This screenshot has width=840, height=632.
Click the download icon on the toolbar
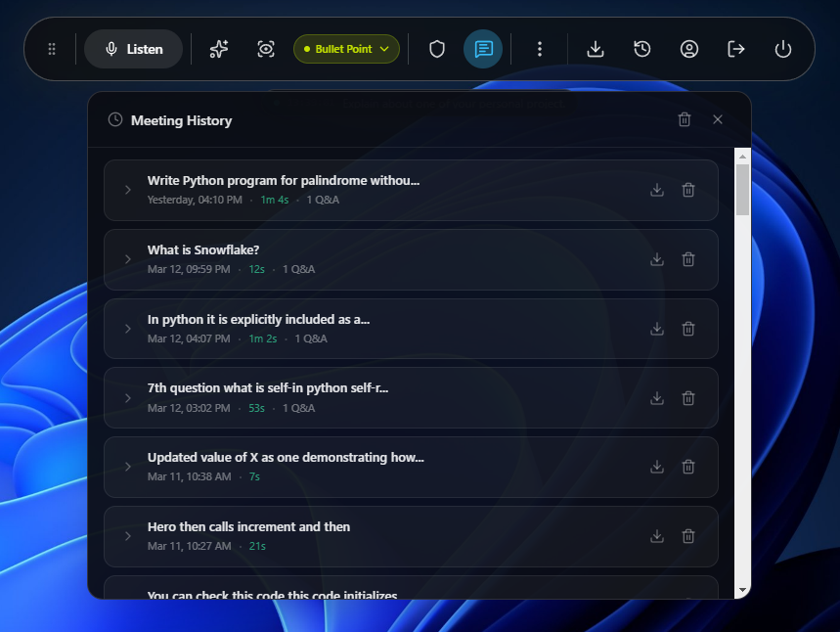pyautogui.click(x=595, y=48)
